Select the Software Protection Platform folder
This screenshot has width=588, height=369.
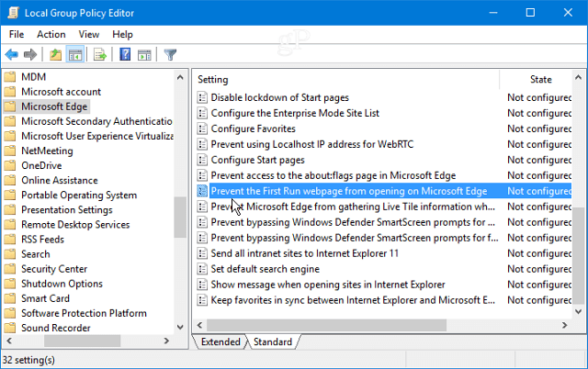pos(84,313)
